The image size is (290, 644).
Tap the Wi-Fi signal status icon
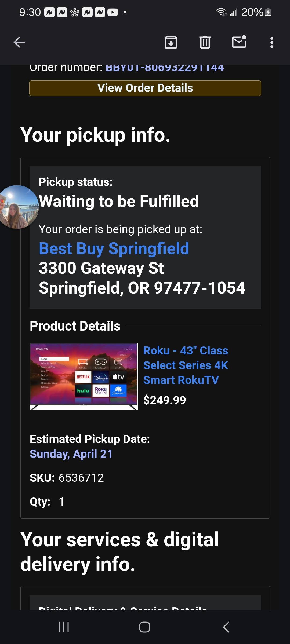221,12
